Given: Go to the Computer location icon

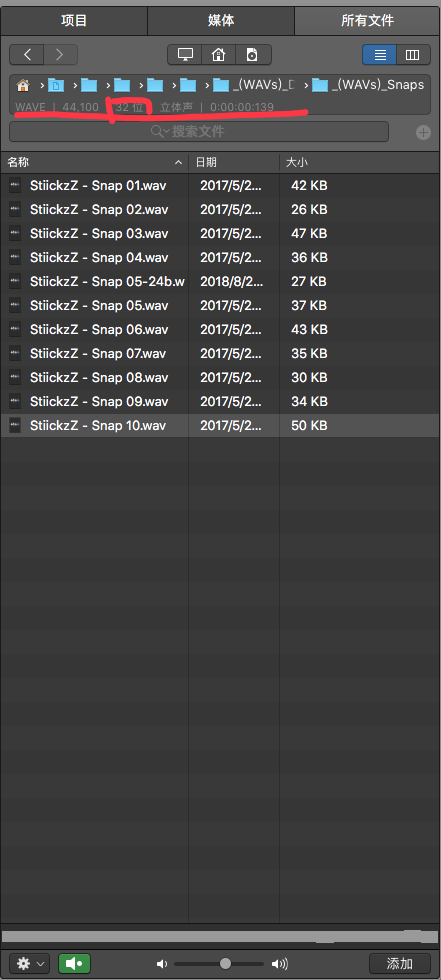Looking at the screenshot, I should (185, 54).
